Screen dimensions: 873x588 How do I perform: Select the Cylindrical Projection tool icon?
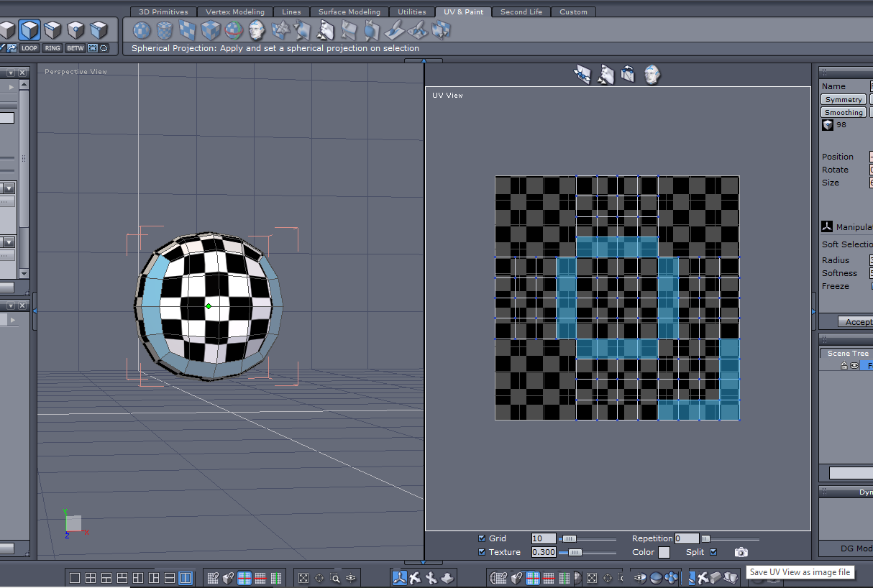click(x=165, y=30)
